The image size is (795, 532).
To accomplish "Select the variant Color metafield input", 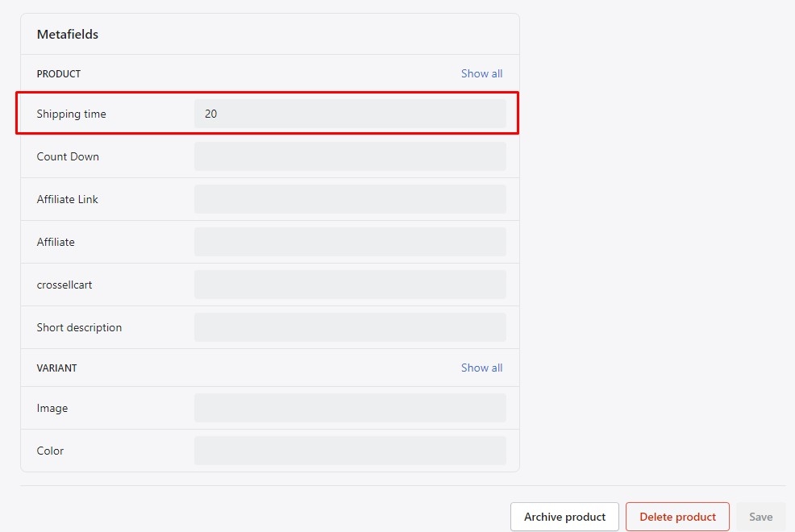I will (x=350, y=451).
